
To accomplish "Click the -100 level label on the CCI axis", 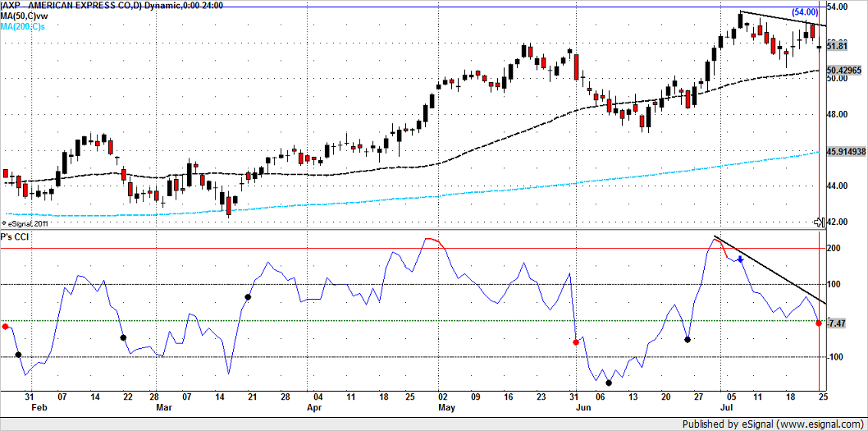I will tap(835, 357).
